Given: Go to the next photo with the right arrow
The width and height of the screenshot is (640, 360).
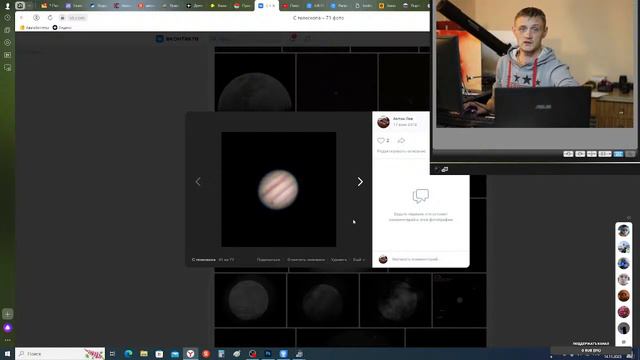Looking at the screenshot, I should click(x=360, y=182).
